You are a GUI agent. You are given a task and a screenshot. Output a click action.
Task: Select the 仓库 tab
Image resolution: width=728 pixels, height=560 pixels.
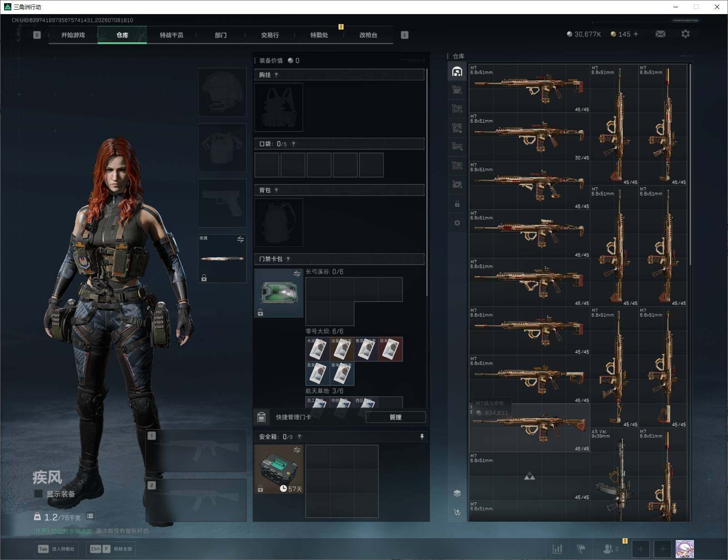pos(122,35)
